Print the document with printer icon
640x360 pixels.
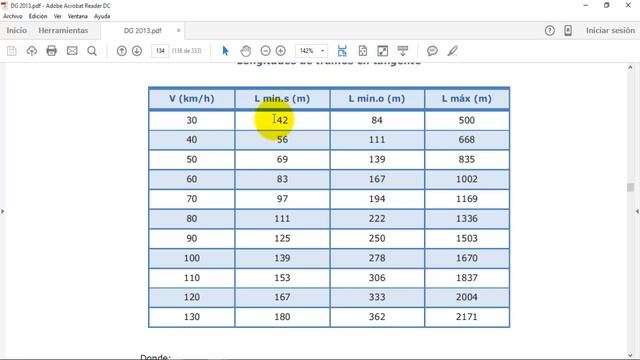point(51,51)
